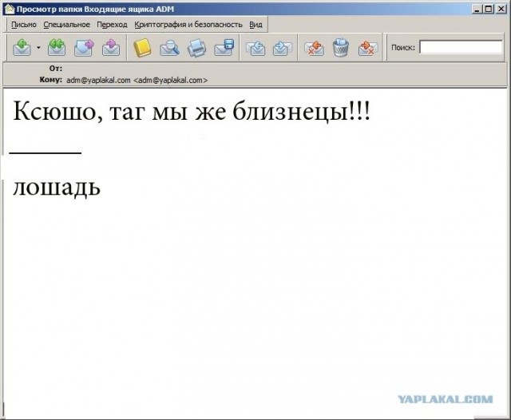This screenshot has height=420, width=511.
Task: Click the trash bin delete icon
Action: 341,48
